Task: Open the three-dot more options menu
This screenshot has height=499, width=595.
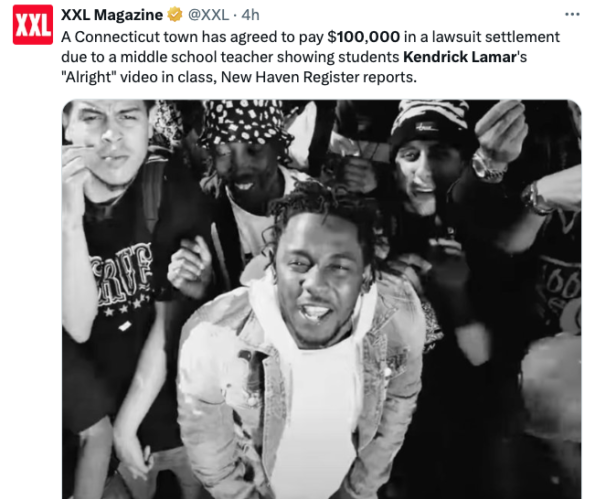Action: [572, 14]
